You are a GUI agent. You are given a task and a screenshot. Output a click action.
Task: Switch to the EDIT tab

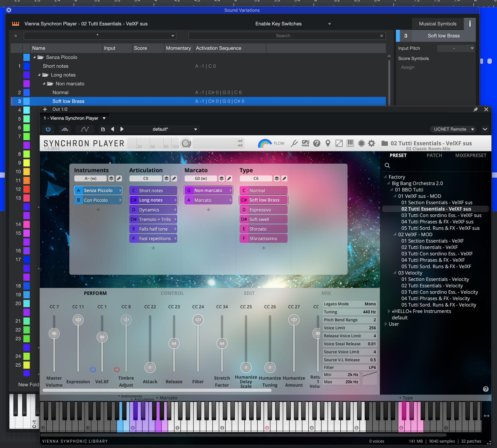249,293
